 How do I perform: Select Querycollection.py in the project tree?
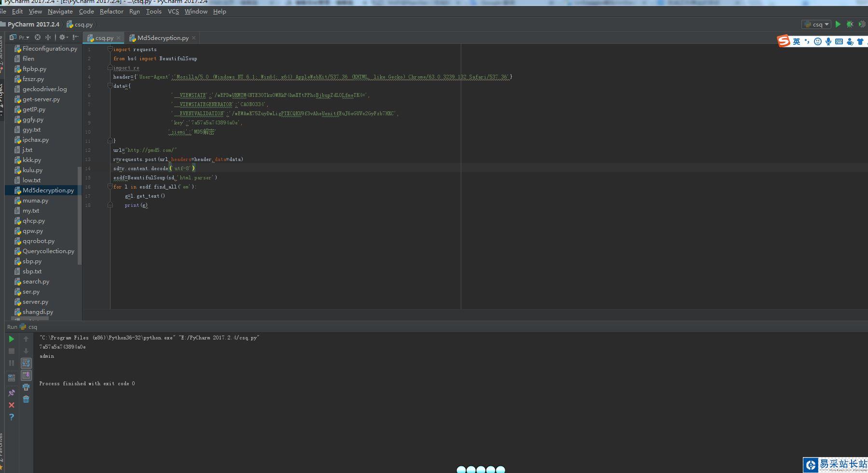coord(44,251)
